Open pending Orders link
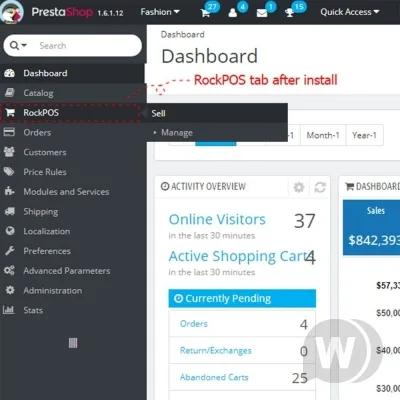 coord(194,323)
